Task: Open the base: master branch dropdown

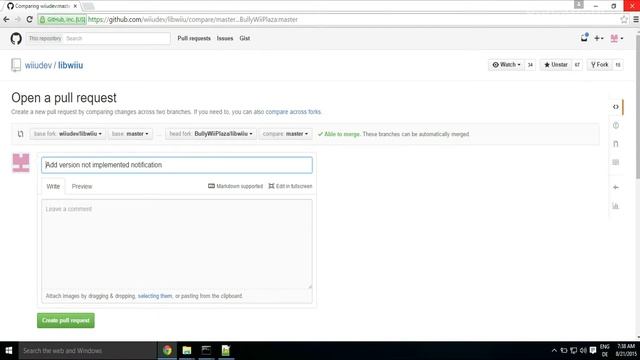Action: coord(130,134)
